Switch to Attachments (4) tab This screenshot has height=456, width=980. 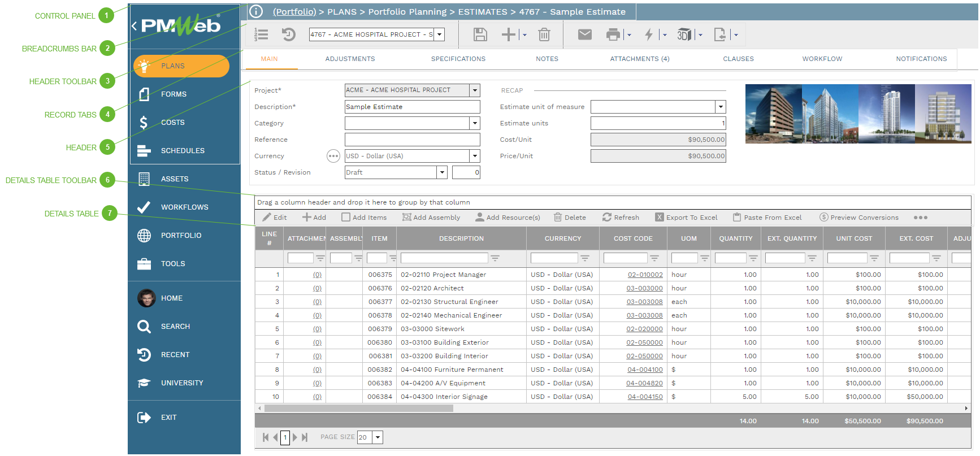(640, 59)
